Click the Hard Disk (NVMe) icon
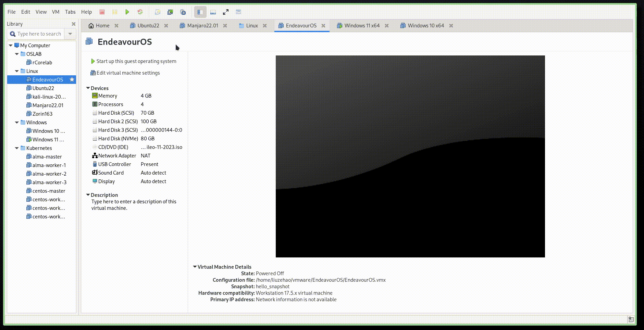The height and width of the screenshot is (330, 644). click(x=95, y=138)
